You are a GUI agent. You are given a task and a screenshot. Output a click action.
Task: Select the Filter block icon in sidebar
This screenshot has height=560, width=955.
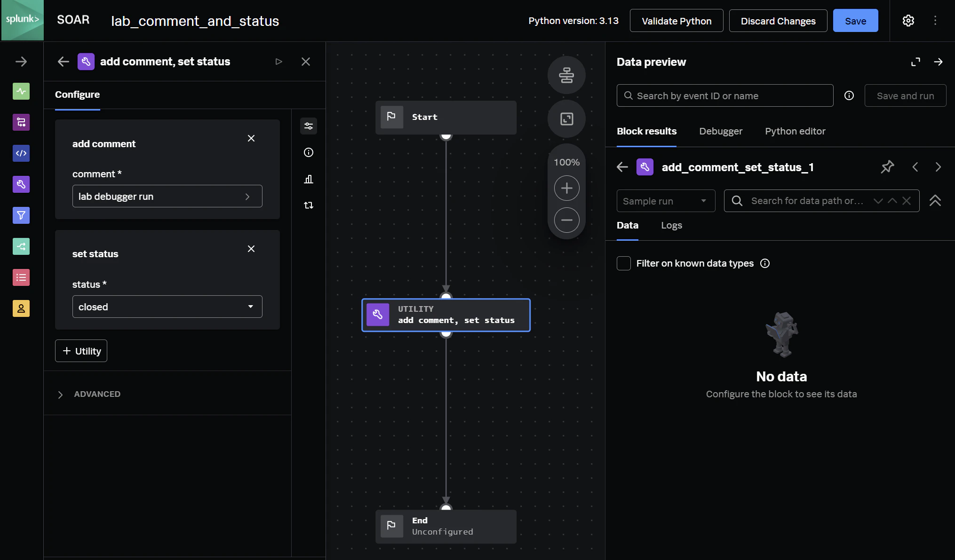(21, 215)
